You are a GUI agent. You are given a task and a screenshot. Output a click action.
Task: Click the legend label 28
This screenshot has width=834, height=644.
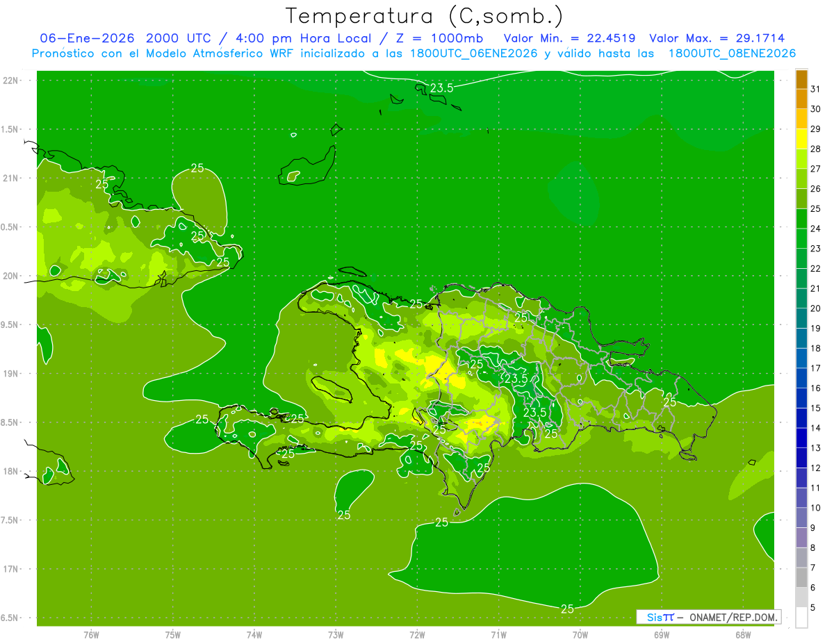pos(815,149)
